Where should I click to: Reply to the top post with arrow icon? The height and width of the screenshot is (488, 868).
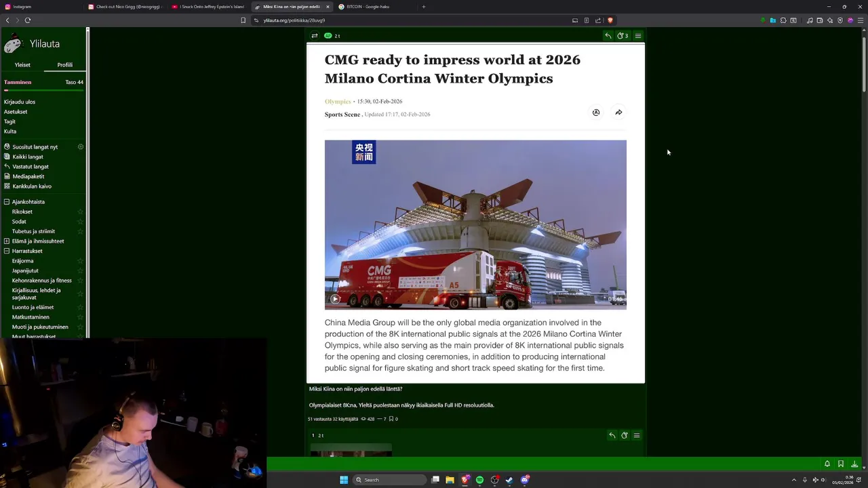coord(608,36)
